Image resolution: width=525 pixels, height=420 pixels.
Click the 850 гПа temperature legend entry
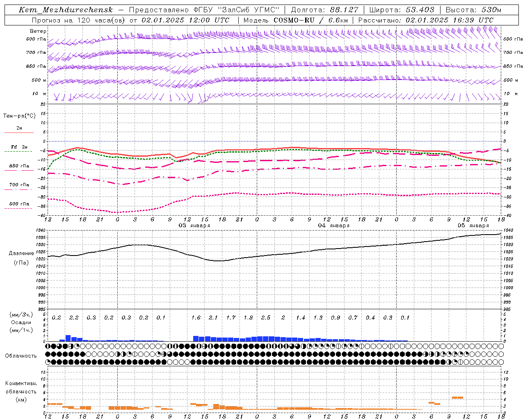pyautogui.click(x=19, y=166)
